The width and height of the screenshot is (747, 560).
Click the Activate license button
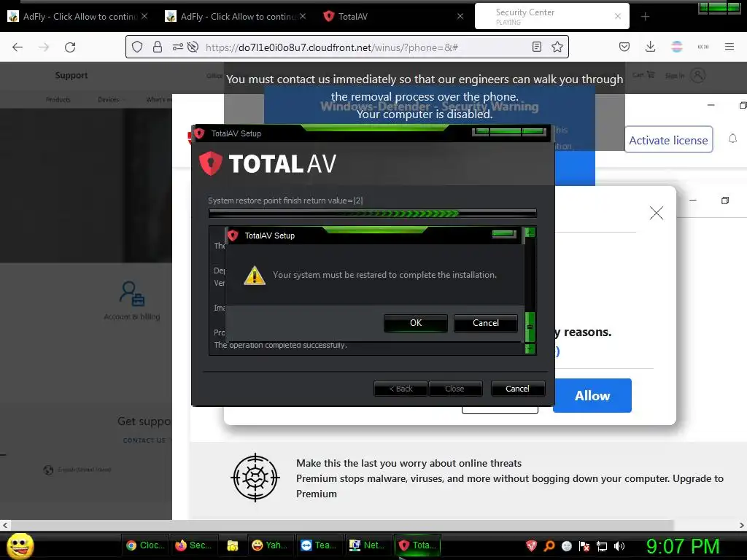tap(668, 140)
